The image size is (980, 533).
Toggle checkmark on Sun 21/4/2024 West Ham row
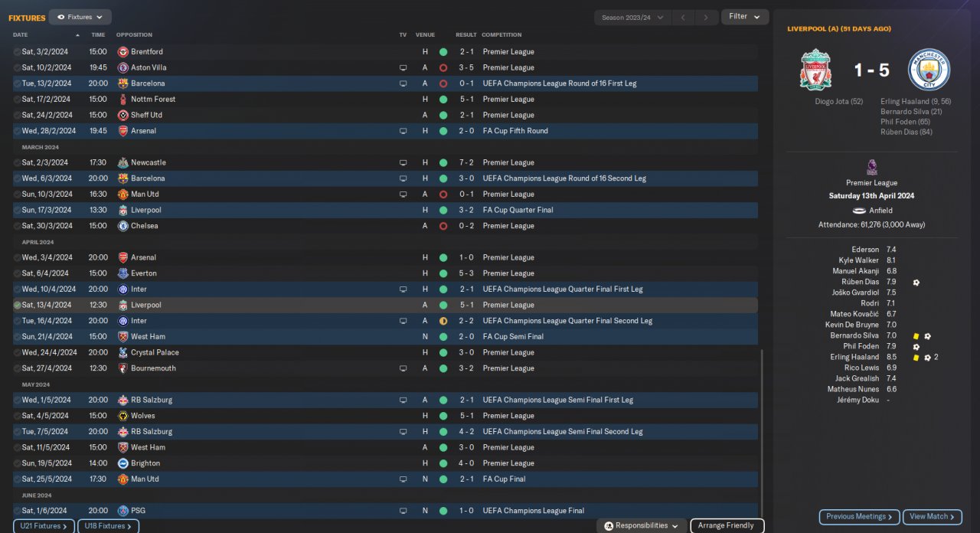pos(18,336)
